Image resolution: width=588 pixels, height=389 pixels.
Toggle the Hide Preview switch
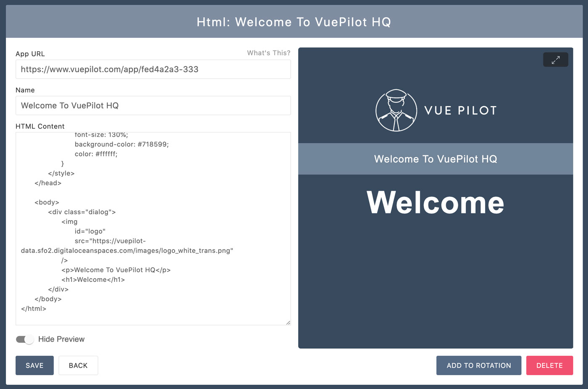tap(24, 339)
